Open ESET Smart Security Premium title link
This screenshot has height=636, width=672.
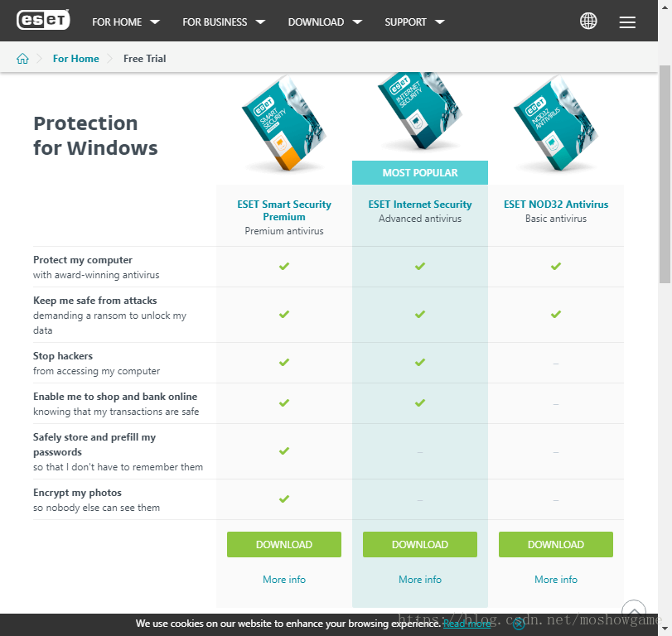click(x=284, y=210)
